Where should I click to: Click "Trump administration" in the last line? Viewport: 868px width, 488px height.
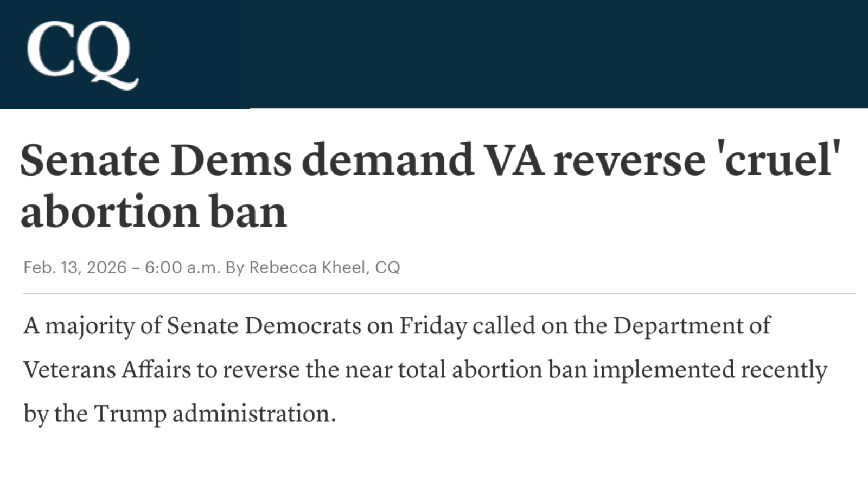[215, 414]
